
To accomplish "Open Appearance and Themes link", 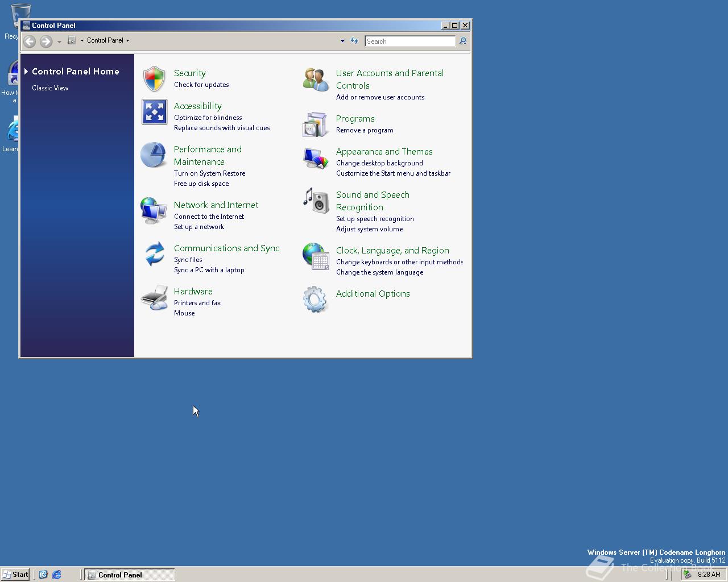I will coord(384,152).
